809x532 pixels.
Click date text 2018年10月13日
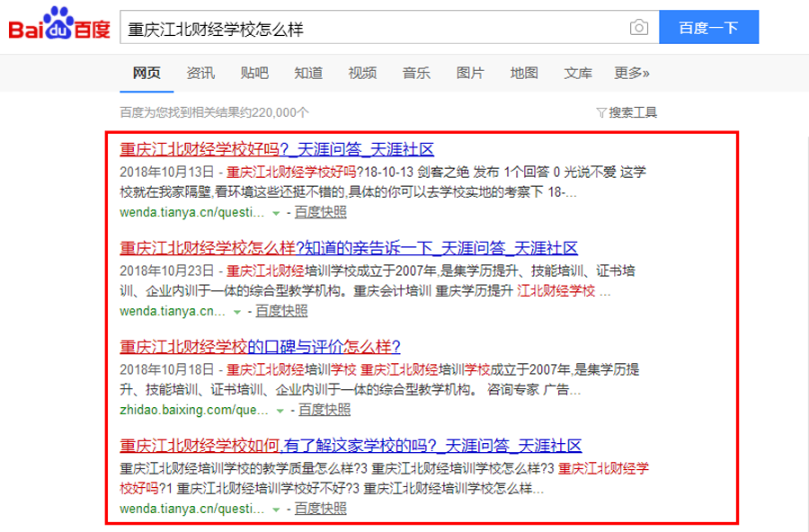click(166, 172)
